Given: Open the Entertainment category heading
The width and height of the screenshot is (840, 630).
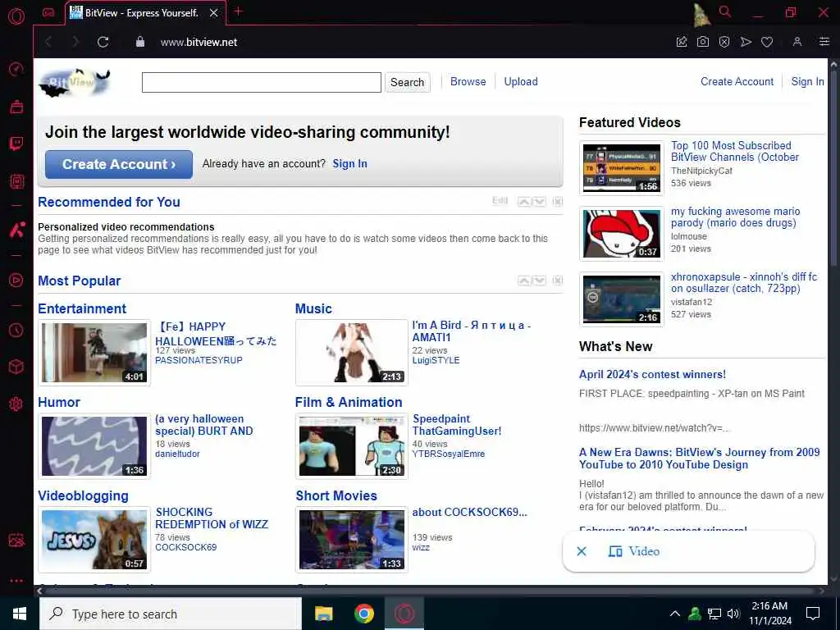Looking at the screenshot, I should pyautogui.click(x=82, y=308).
